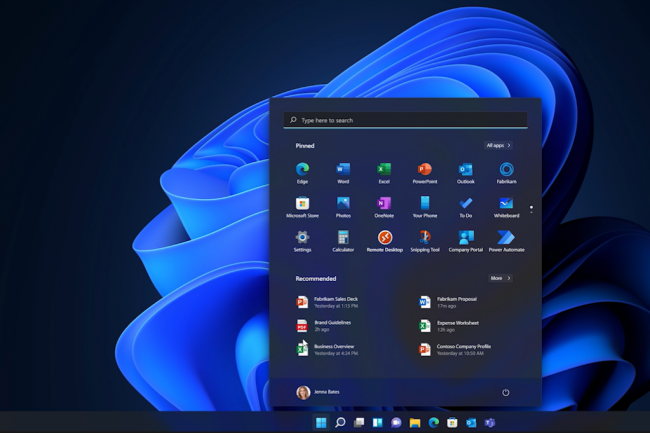
Task: Open the Calculator app
Action: [343, 241]
